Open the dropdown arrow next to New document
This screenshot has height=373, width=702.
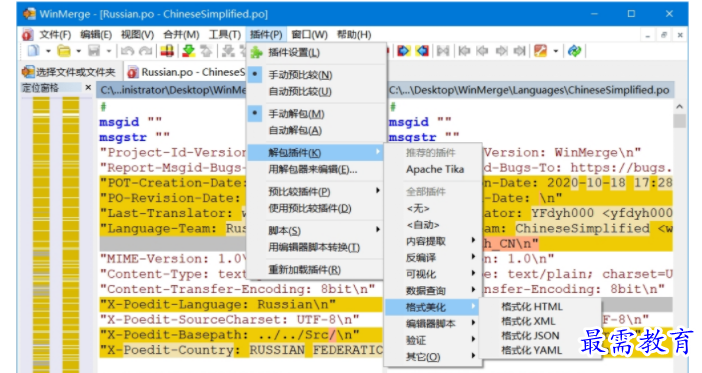48,51
